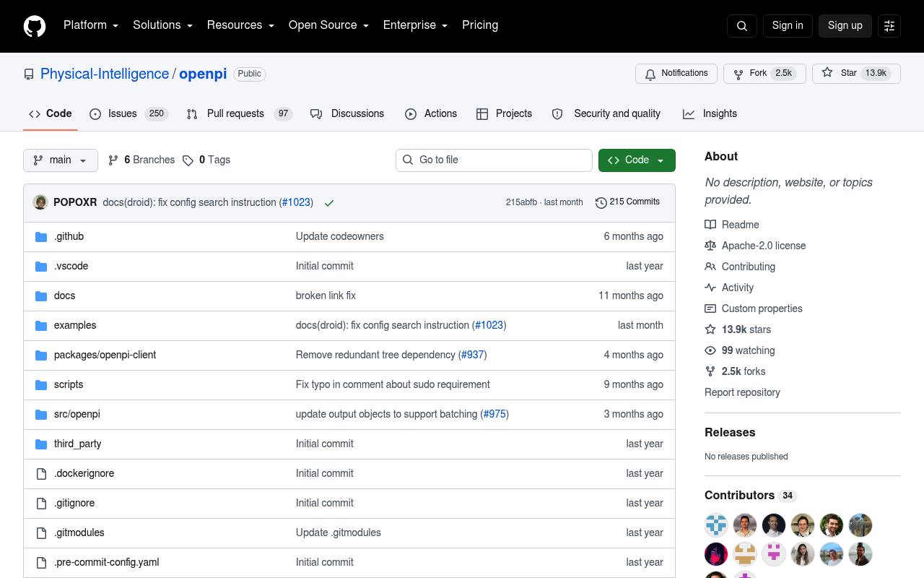Expand the Solutions menu
This screenshot has height=578, width=924.
click(162, 25)
